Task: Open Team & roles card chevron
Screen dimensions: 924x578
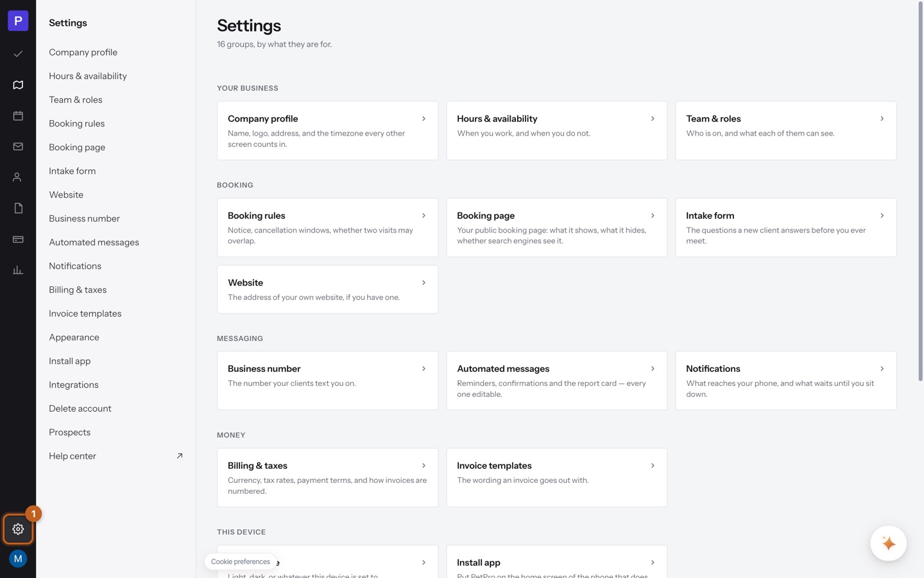Action: click(882, 119)
